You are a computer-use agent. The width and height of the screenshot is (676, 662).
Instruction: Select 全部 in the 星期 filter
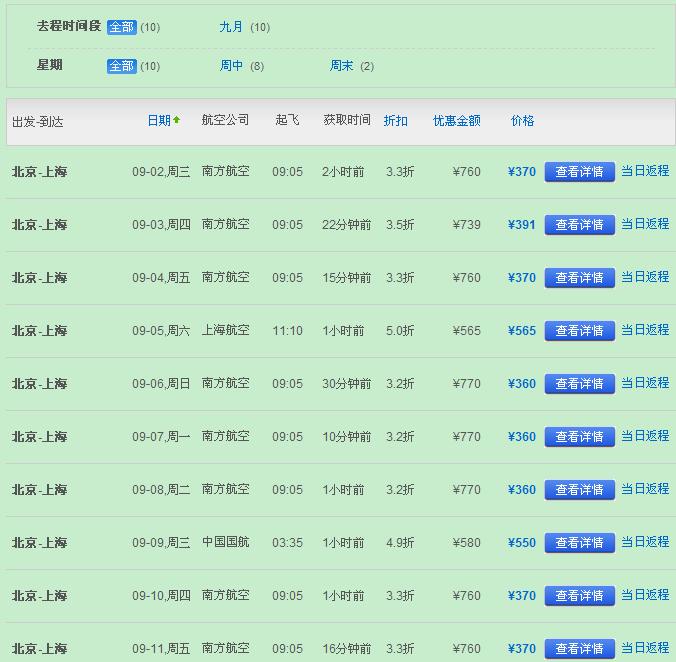122,66
